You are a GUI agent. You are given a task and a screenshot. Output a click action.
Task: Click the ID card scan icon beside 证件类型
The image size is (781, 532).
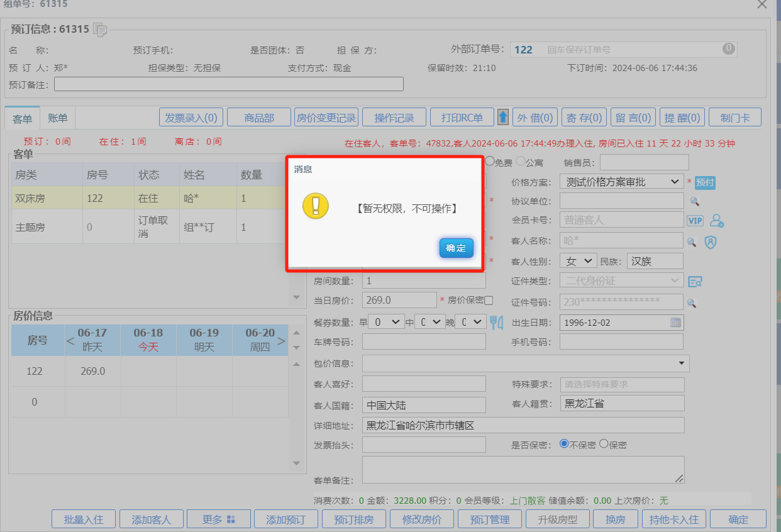click(695, 281)
